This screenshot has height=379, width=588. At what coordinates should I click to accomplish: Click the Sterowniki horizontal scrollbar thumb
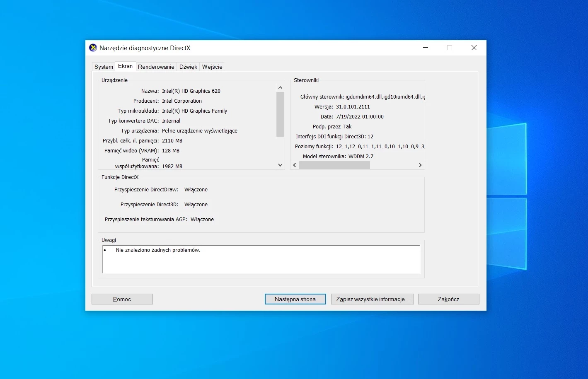click(334, 165)
